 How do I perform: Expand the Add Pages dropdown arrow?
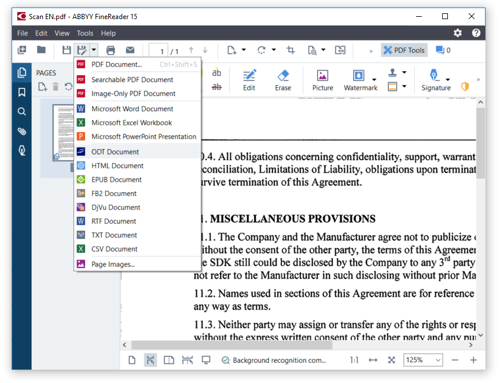pos(244,50)
